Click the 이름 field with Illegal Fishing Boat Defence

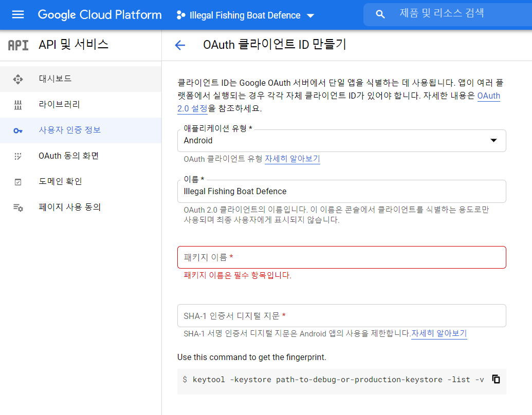pos(342,192)
